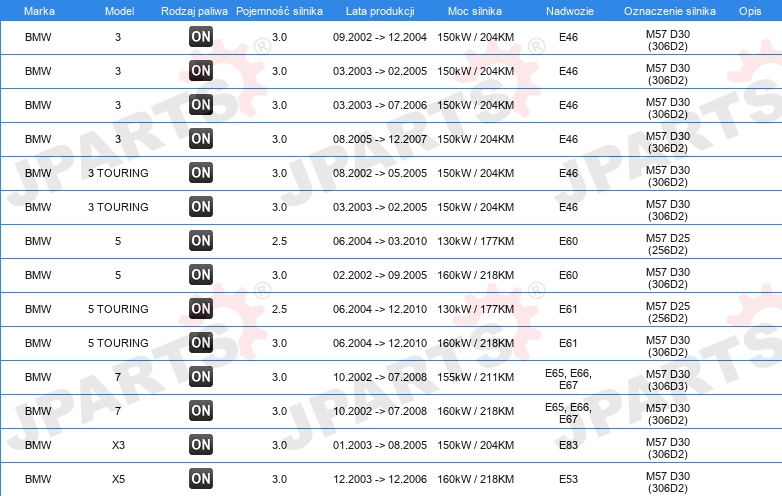
Task: Click the M57 D30 (306D2) cell in the E83 row
Action: click(668, 448)
